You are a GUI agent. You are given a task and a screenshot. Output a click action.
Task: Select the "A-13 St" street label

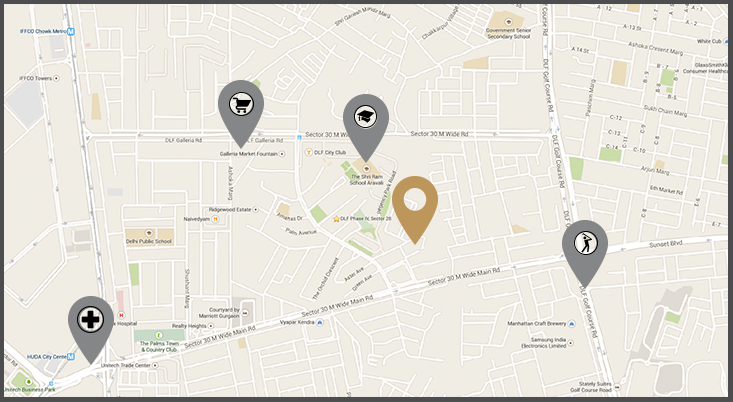tap(632, 27)
